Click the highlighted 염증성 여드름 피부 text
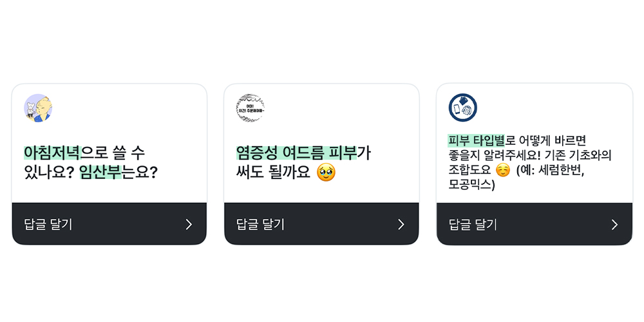644x322 pixels. (297, 153)
